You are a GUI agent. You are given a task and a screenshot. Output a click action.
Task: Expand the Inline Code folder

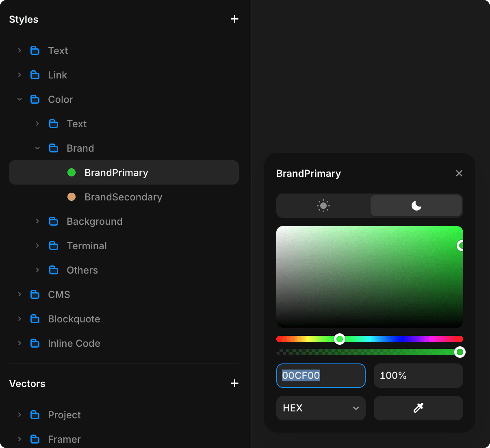(x=20, y=343)
